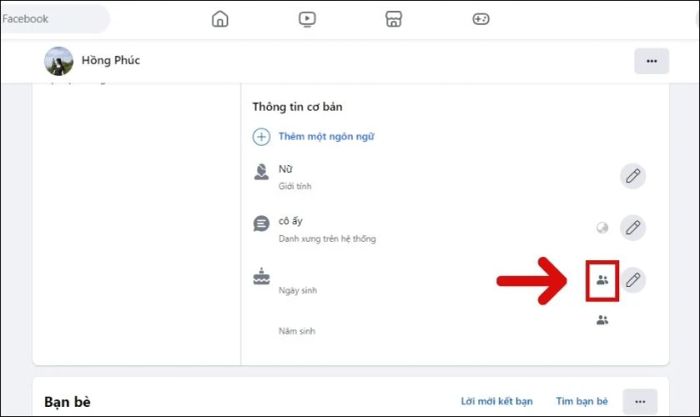The width and height of the screenshot is (700, 417).
Task: Open the Gaming controller icon
Action: pos(481,19)
